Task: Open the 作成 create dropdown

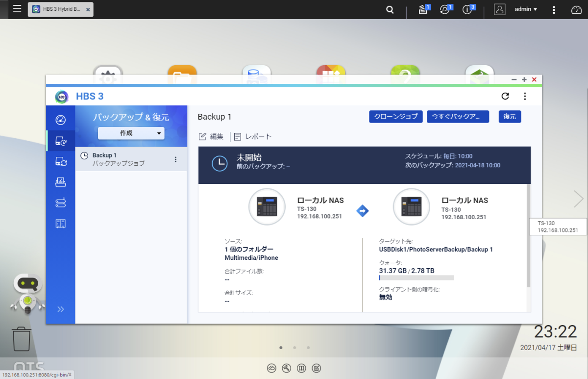Action: pyautogui.click(x=131, y=133)
